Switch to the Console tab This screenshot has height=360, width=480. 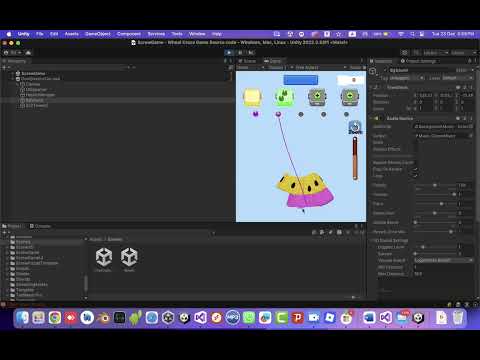40,226
